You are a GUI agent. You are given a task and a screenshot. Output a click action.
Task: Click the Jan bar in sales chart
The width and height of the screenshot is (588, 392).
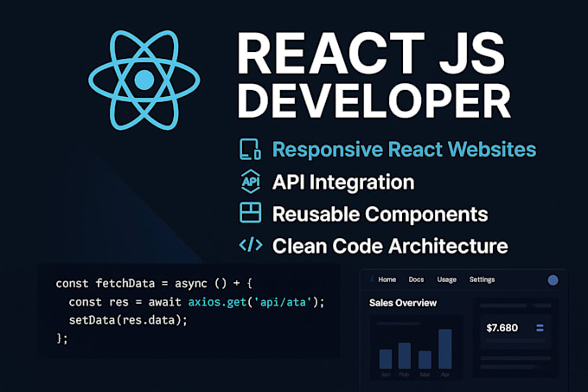pyautogui.click(x=386, y=359)
